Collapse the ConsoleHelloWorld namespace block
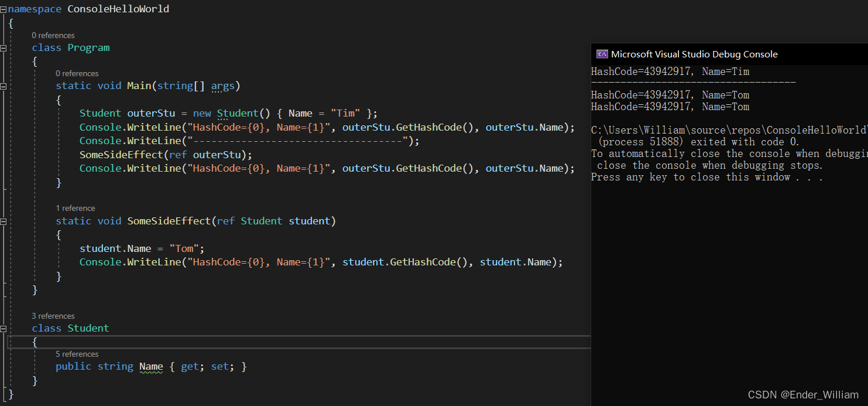Image resolution: width=868 pixels, height=406 pixels. [x=4, y=10]
